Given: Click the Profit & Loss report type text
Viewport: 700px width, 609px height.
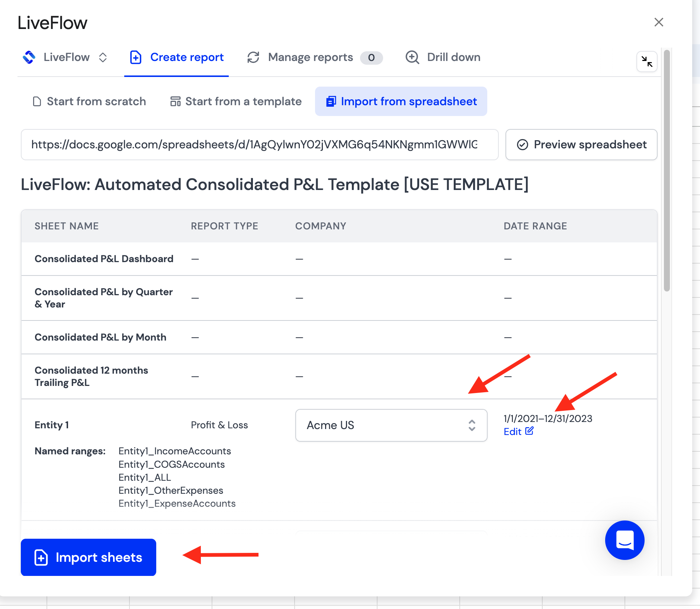Looking at the screenshot, I should click(219, 425).
